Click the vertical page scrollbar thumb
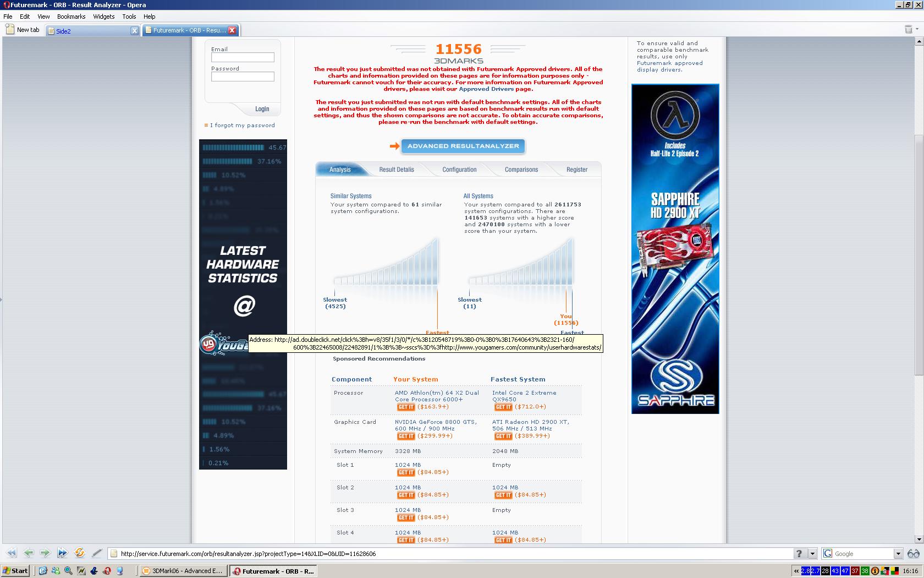The width and height of the screenshot is (924, 578). (919, 254)
